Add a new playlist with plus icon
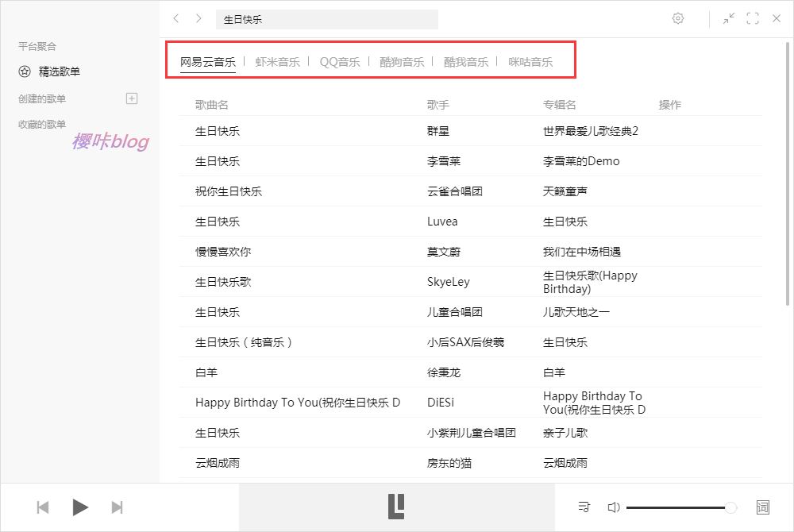The height and width of the screenshot is (532, 794). [132, 98]
